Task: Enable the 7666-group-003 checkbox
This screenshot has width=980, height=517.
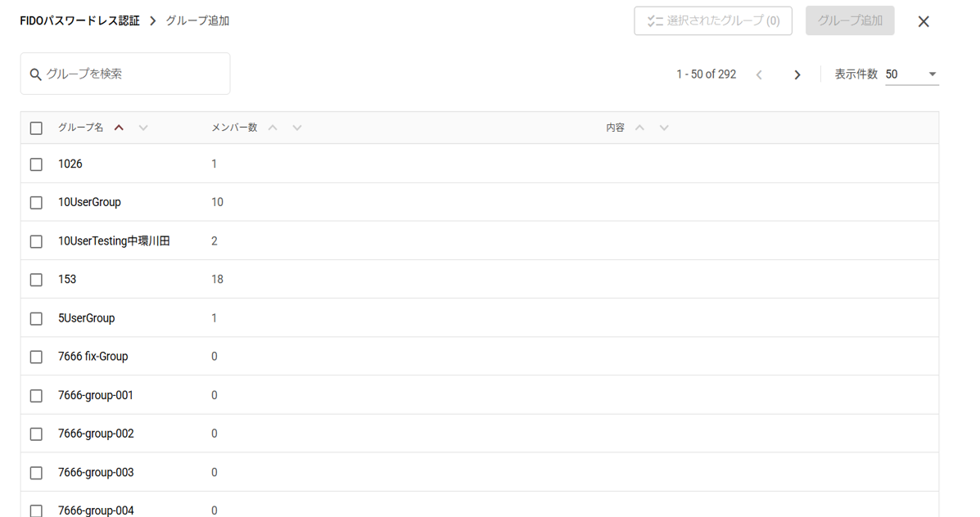Action: [36, 473]
